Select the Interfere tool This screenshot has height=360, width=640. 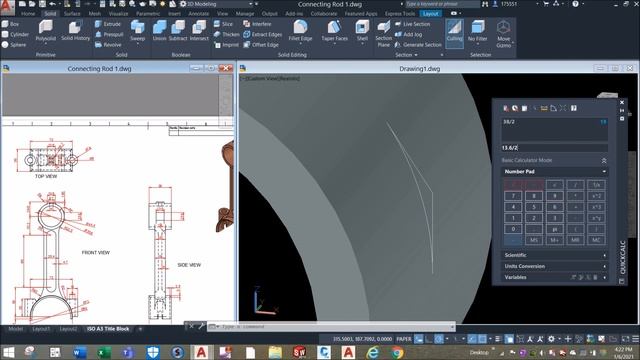(257, 24)
